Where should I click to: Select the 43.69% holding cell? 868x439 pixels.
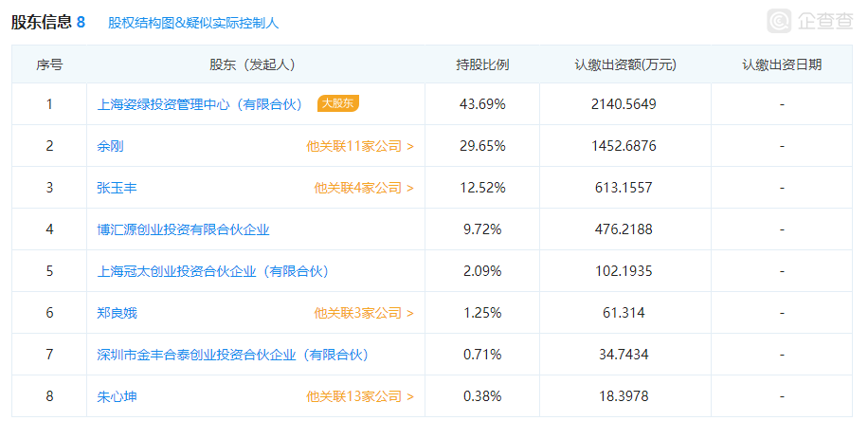coord(482,104)
